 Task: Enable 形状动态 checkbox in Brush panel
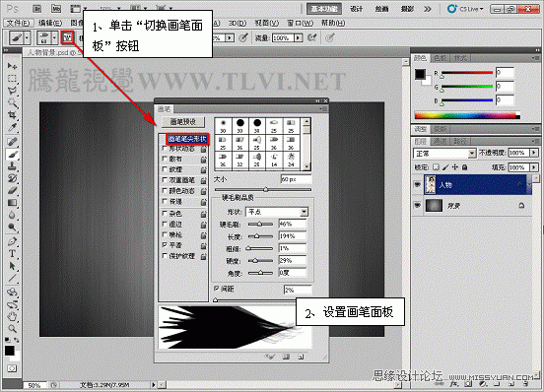[x=165, y=148]
